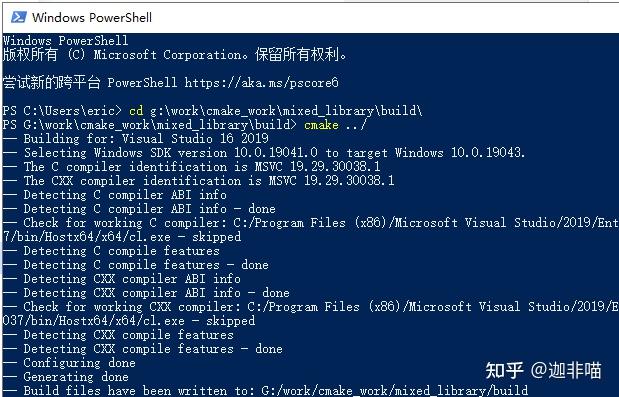Click the Windows PowerShell window title

[92, 17]
